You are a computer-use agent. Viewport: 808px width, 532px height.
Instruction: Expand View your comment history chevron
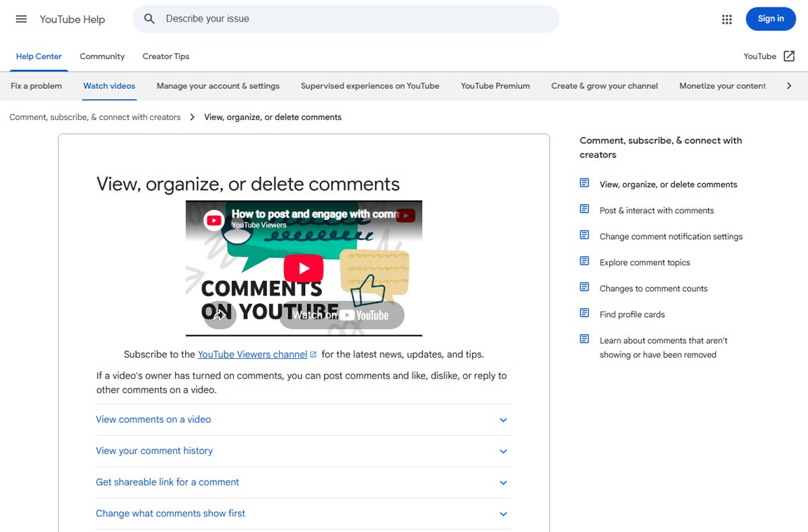(x=503, y=452)
